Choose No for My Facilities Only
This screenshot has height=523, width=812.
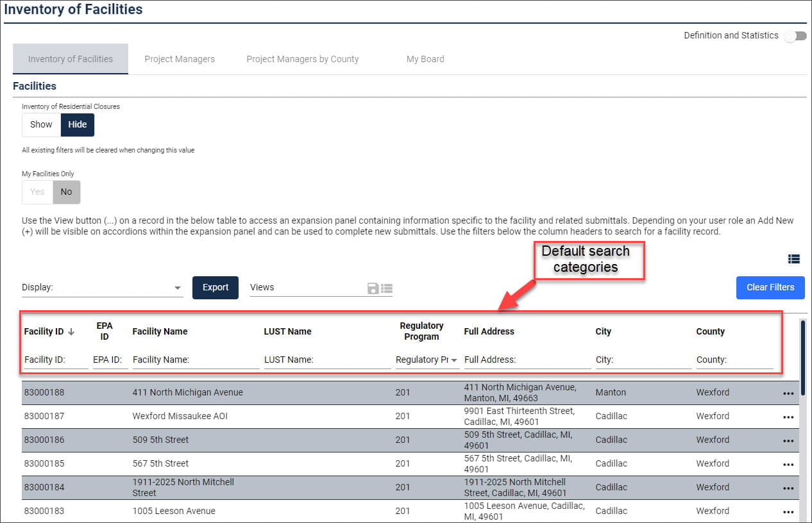[67, 192]
